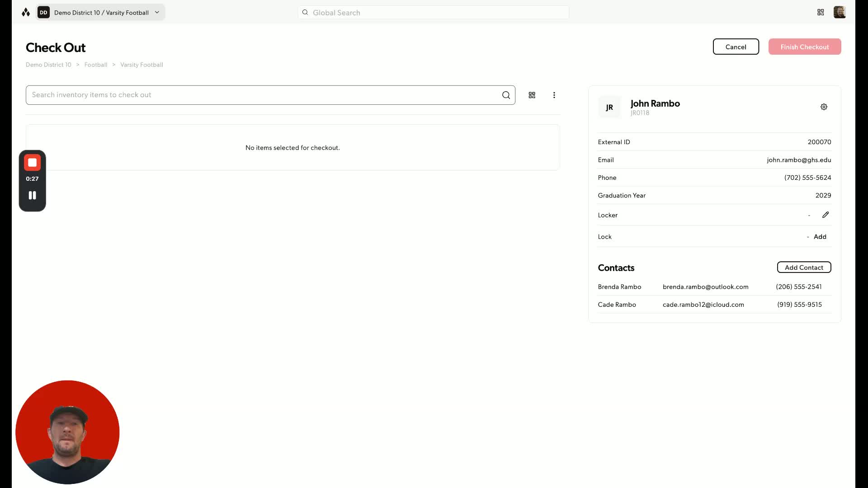868x488 pixels.
Task: Click the app logo icon in header
Action: pyautogui.click(x=26, y=13)
